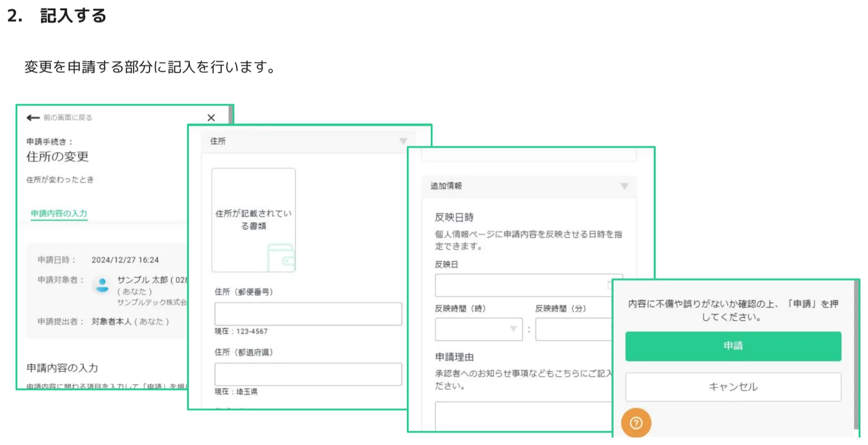Click the back arrow icon next to 前の画面に戻る
The width and height of the screenshot is (868, 445).
pos(33,118)
